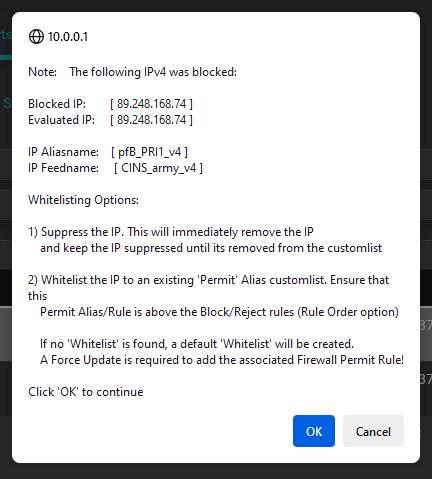Click the CINS_army_v4 feed name

(158, 168)
